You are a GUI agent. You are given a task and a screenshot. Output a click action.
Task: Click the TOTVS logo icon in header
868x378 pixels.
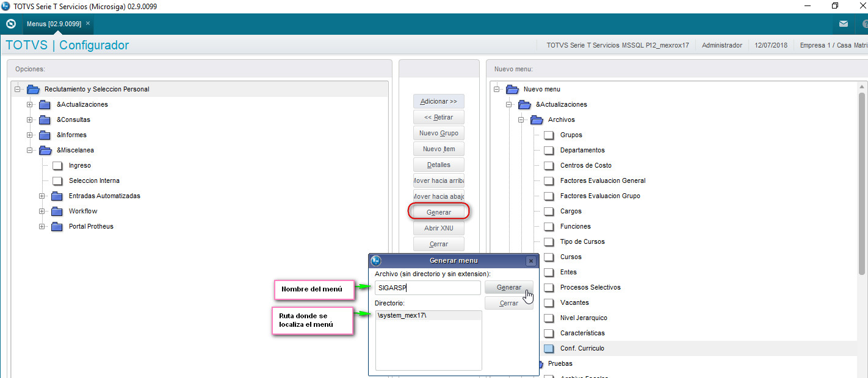pyautogui.click(x=10, y=24)
